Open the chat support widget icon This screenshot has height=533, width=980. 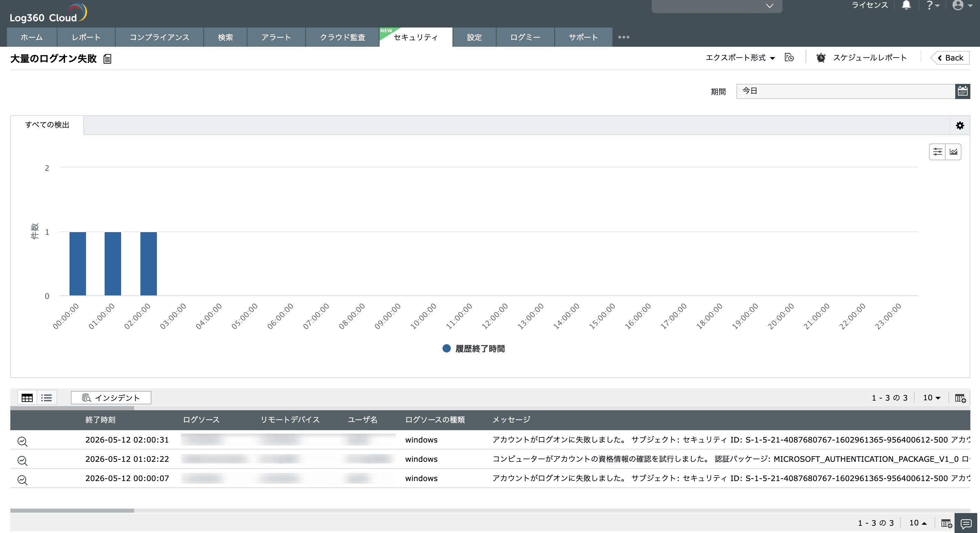coord(966,524)
